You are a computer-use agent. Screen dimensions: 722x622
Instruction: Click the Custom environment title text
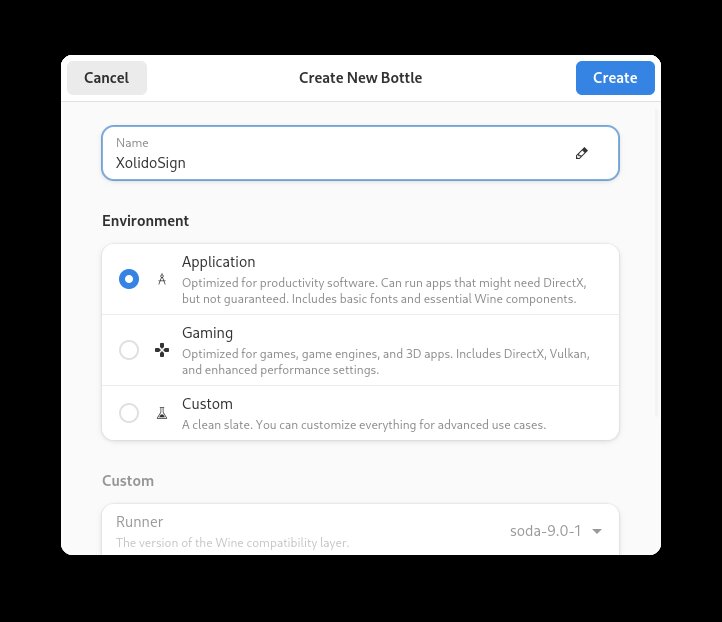207,404
